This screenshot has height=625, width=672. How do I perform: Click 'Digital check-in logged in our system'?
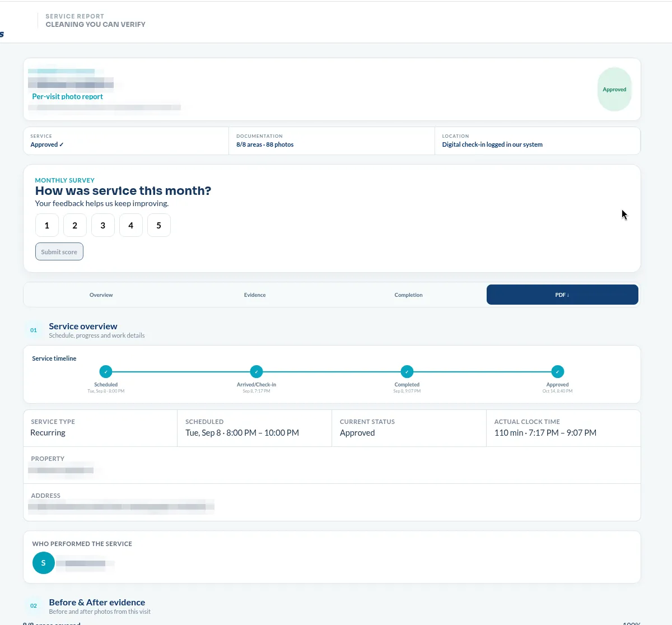tap(492, 144)
